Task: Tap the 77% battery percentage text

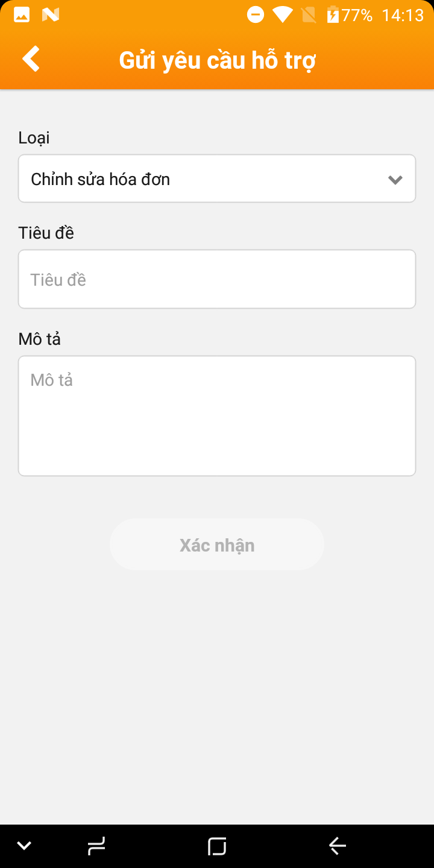Action: click(357, 15)
